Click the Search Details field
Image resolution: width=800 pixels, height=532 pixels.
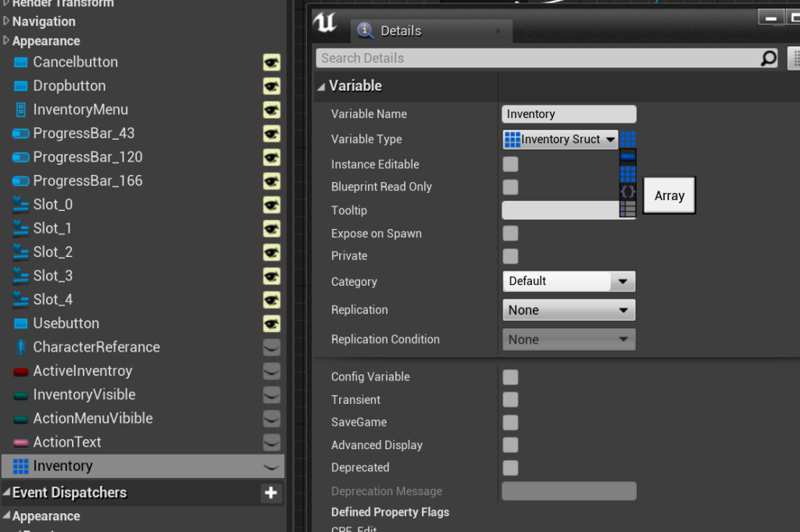tap(547, 58)
